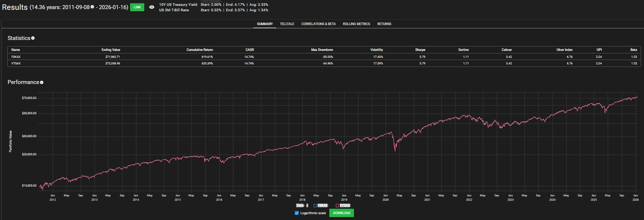Click the 2016 year label on x-axis
Viewport: 644px width, 220px height.
point(219,200)
